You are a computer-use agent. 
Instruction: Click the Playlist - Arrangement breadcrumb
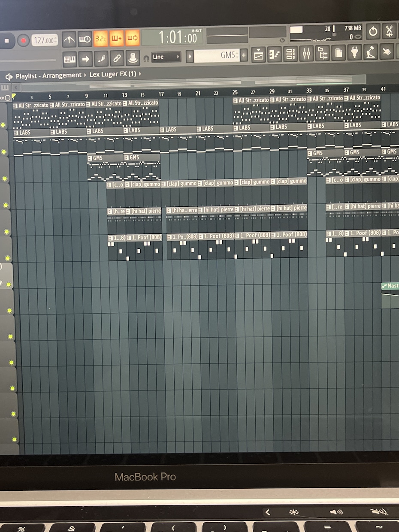pyautogui.click(x=48, y=76)
